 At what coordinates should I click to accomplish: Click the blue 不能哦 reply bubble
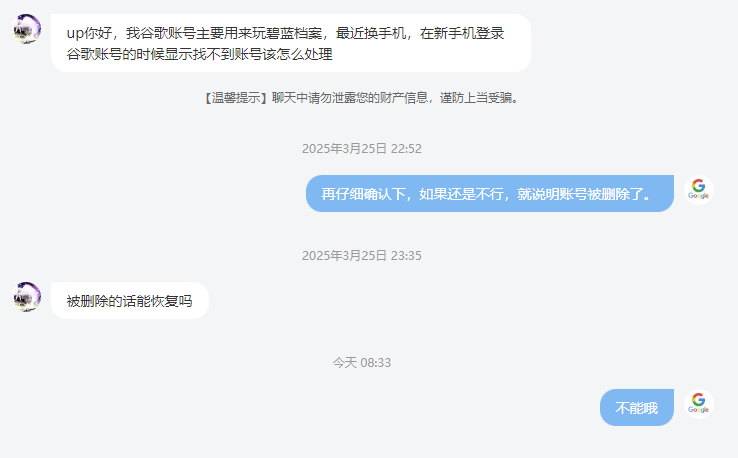tap(636, 407)
